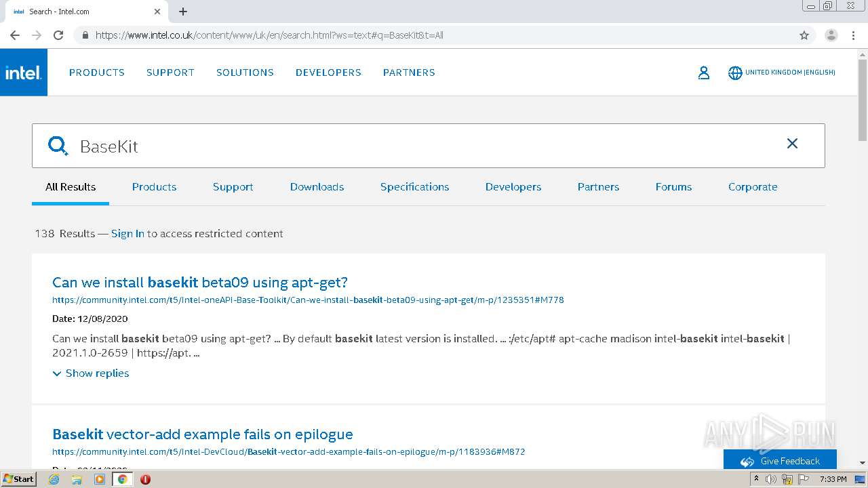Switch to Partners results tab
Viewport: 868px width, 488px height.
[x=598, y=187]
